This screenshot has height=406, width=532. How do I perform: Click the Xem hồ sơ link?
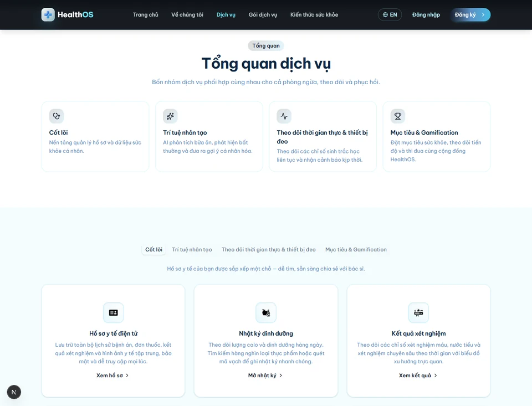click(x=112, y=376)
